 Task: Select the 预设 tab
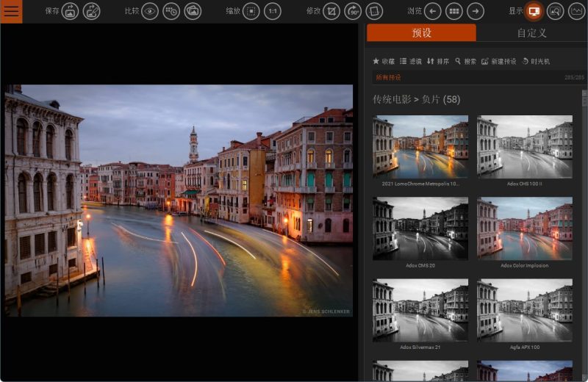tap(421, 33)
